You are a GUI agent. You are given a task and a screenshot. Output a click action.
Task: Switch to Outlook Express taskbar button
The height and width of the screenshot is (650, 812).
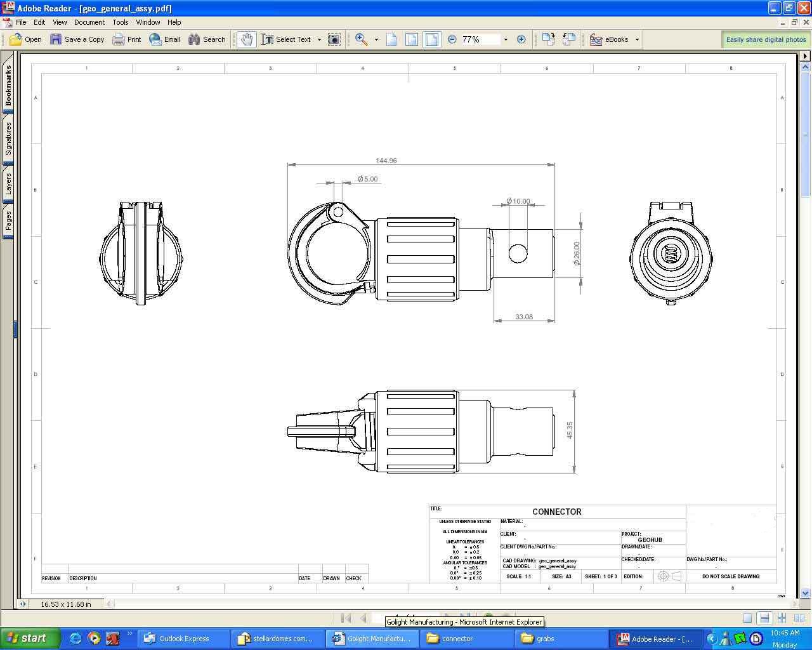pyautogui.click(x=183, y=639)
